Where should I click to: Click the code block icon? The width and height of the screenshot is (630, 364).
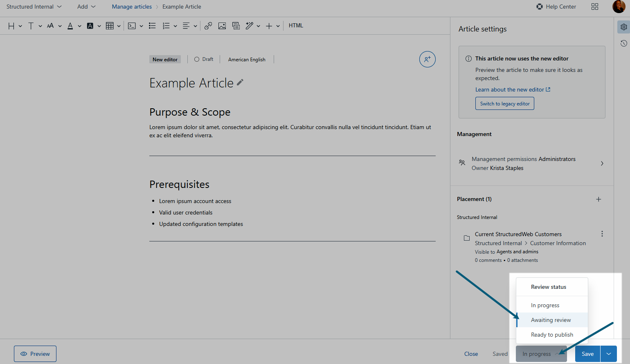132,26
